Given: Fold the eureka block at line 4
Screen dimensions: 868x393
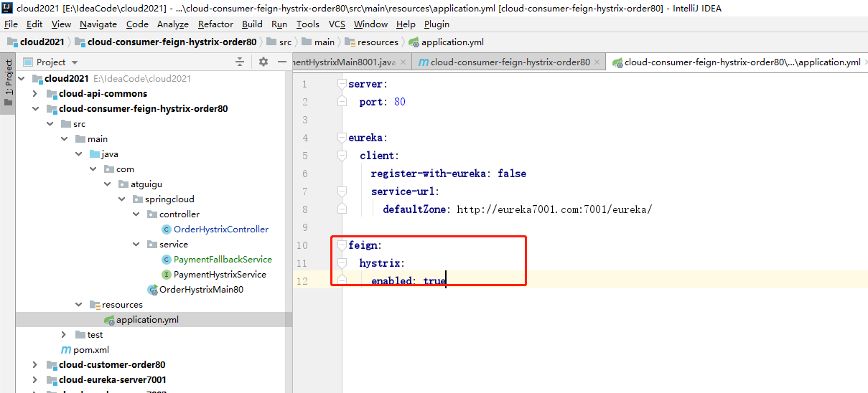Looking at the screenshot, I should [x=342, y=138].
